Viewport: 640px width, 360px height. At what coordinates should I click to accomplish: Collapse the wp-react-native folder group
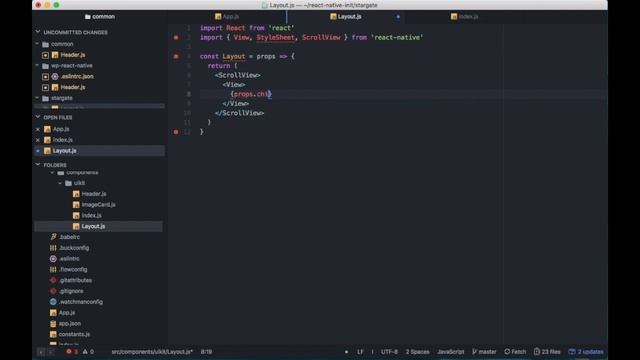click(x=38, y=65)
